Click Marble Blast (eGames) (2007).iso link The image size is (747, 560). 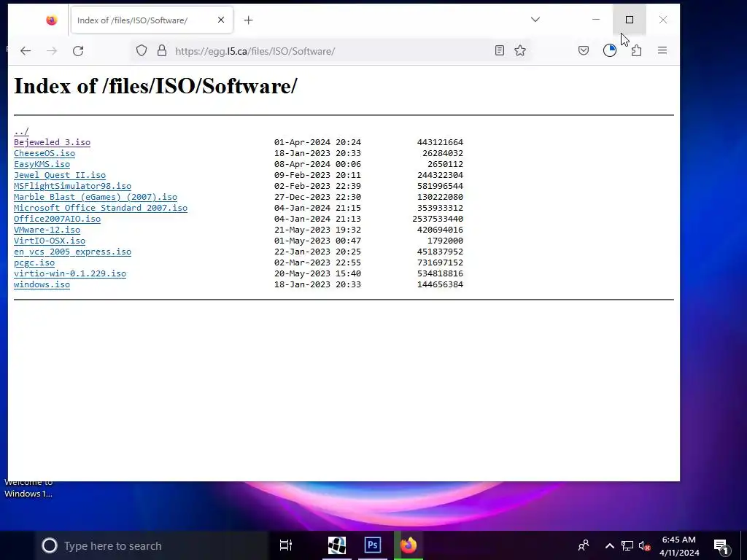[96, 197]
